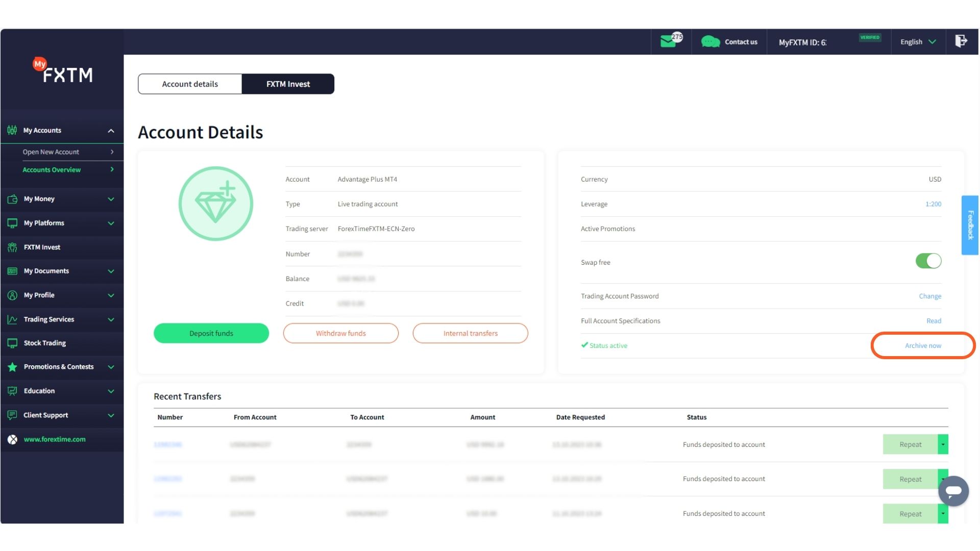Expand the My Money menu
The width and height of the screenshot is (980, 551).
pos(111,199)
